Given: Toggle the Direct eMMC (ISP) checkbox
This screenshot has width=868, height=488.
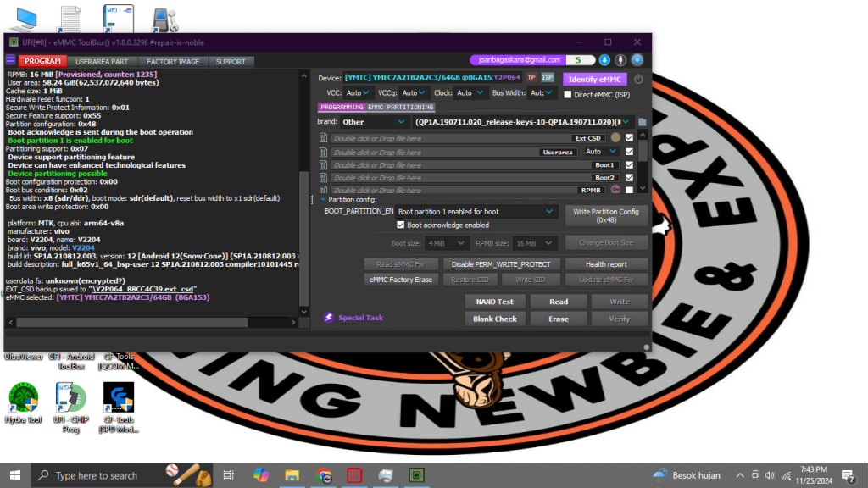Looking at the screenshot, I should [567, 95].
